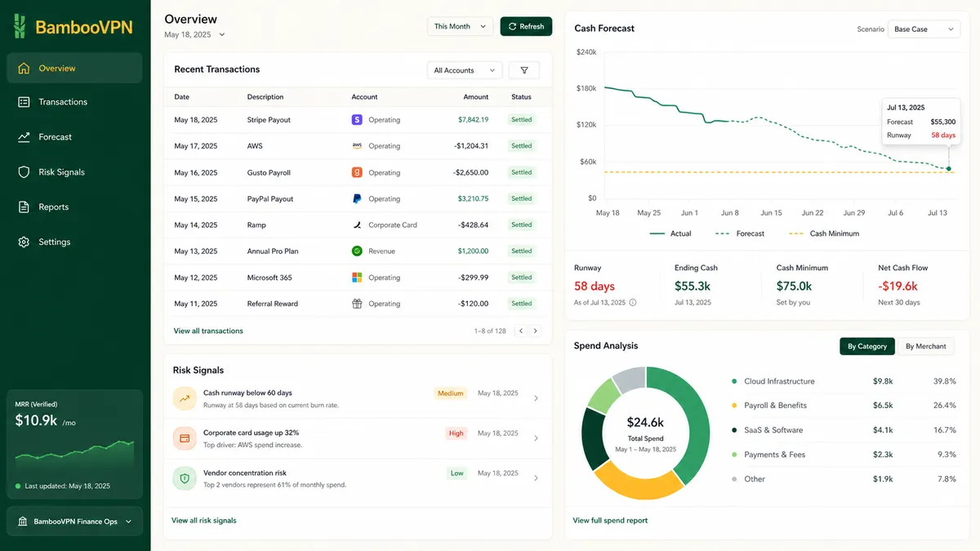
Task: Click the Revenue icon on Annual Pro Plan row
Action: pos(357,251)
